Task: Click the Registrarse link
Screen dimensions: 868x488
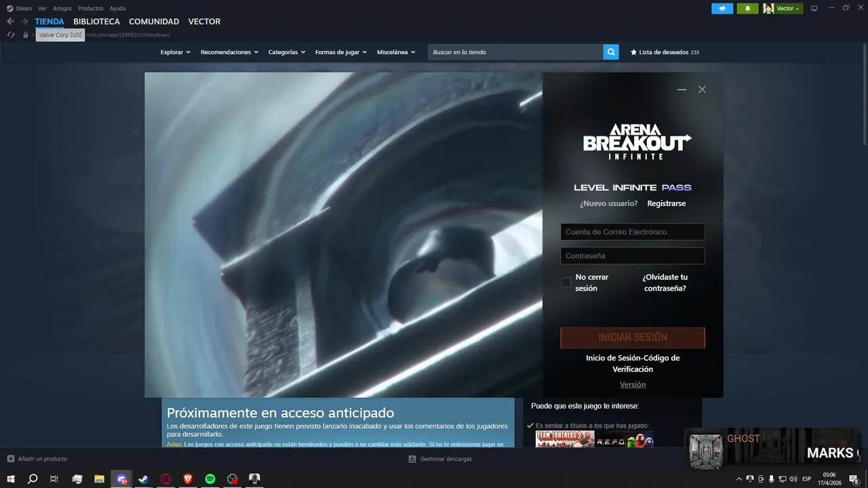Action: click(666, 203)
